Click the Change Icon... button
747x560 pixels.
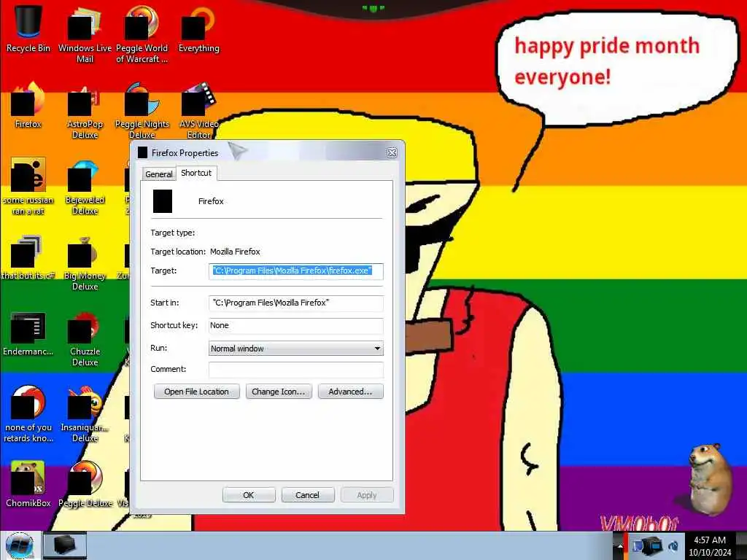tap(279, 392)
